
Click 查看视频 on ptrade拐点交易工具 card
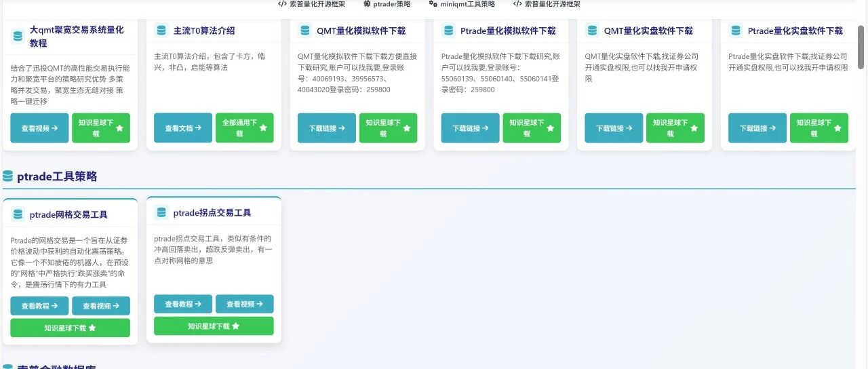click(x=244, y=304)
